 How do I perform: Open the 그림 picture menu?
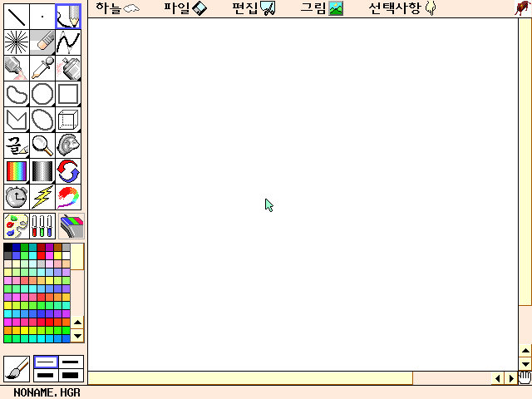coord(322,8)
